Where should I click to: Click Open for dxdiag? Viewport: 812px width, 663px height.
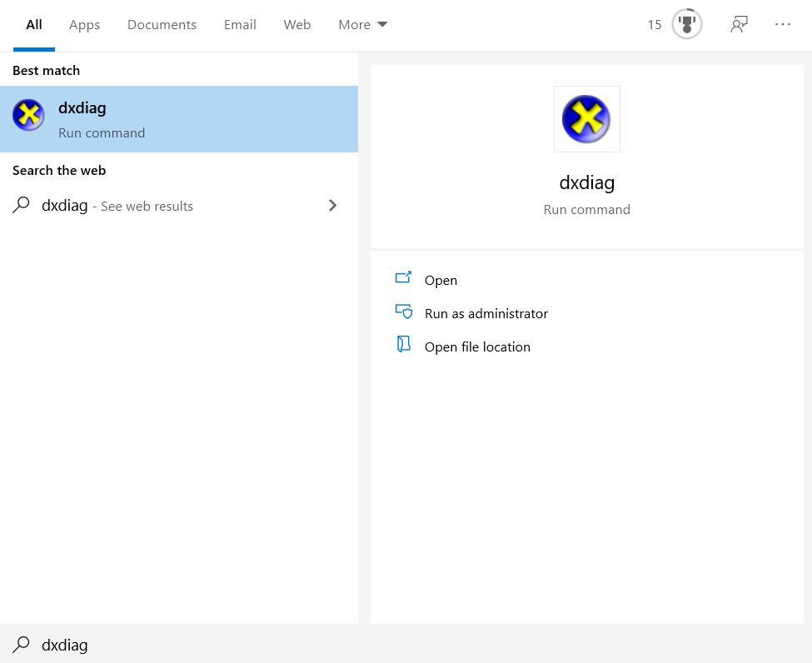tap(441, 280)
